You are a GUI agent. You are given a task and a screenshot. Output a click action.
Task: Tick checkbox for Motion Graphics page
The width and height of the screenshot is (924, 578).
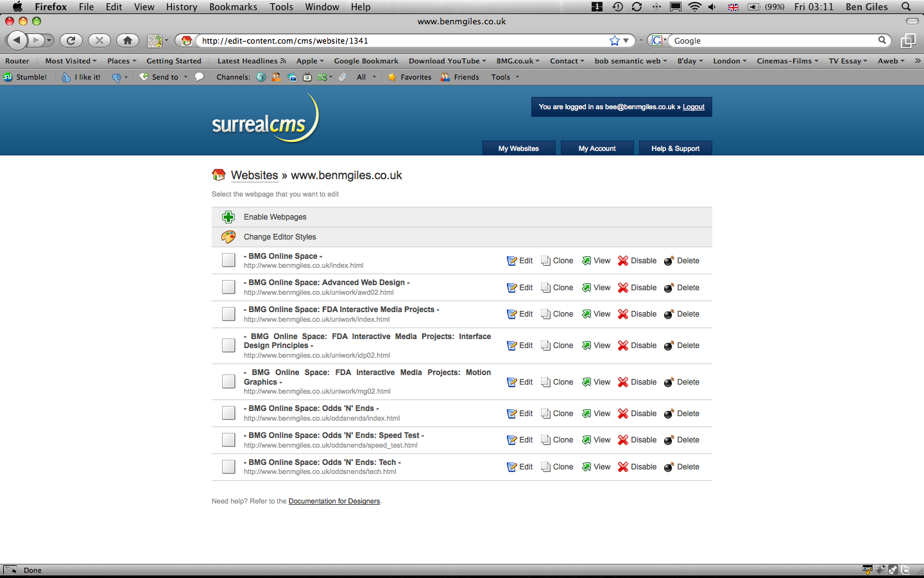point(228,381)
